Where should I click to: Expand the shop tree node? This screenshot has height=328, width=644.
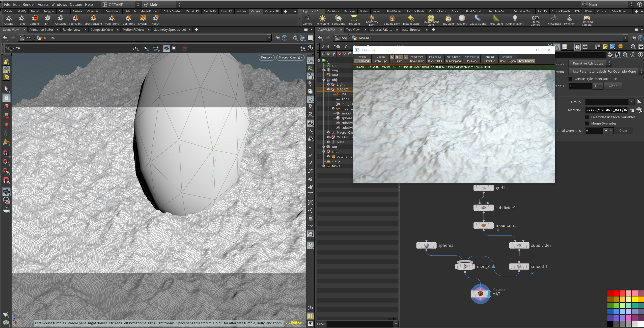(x=324, y=152)
